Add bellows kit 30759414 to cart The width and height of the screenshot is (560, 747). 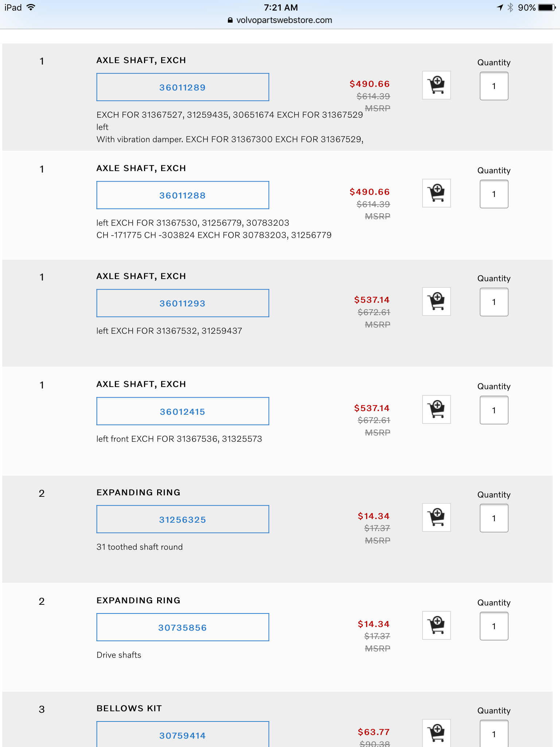436,732
